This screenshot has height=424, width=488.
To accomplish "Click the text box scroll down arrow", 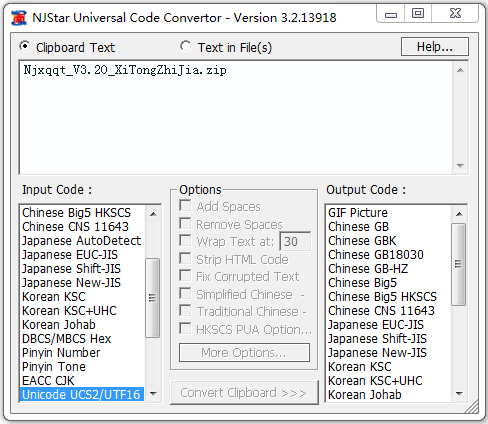I will click(460, 166).
